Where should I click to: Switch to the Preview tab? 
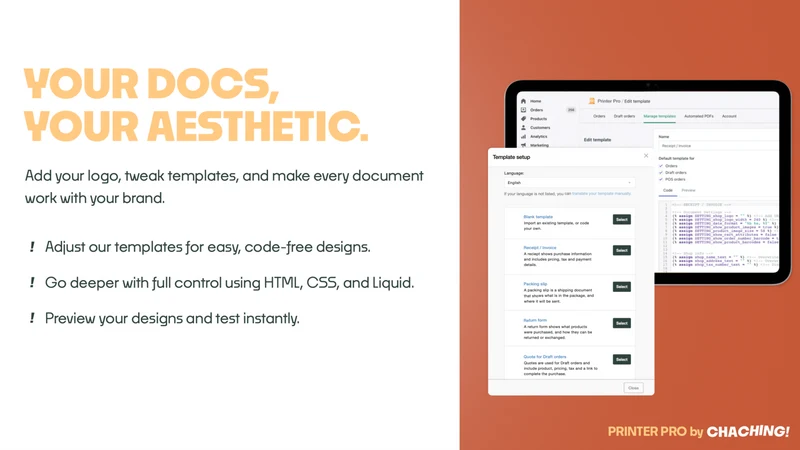click(689, 190)
